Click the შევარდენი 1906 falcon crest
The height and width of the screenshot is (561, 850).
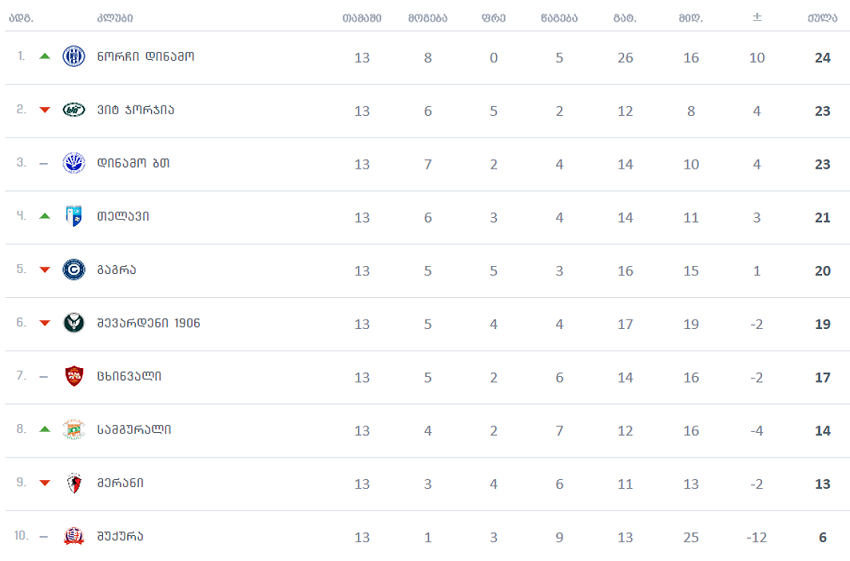(x=74, y=323)
